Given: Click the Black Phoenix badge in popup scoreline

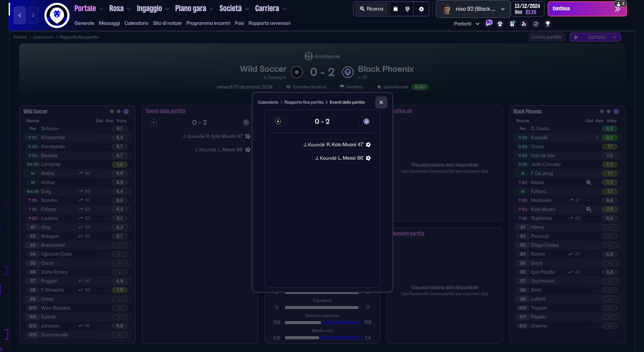Looking at the screenshot, I should (366, 121).
